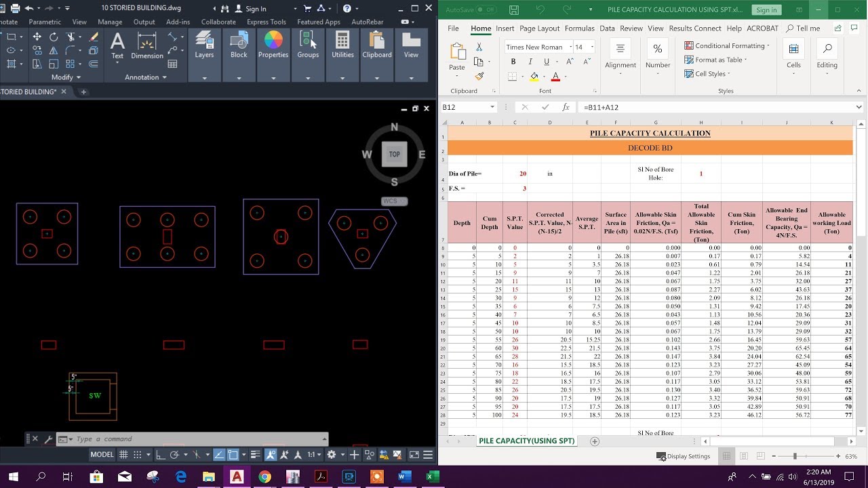868x488 pixels.
Task: Customize the command line wrench icon
Action: [48, 439]
